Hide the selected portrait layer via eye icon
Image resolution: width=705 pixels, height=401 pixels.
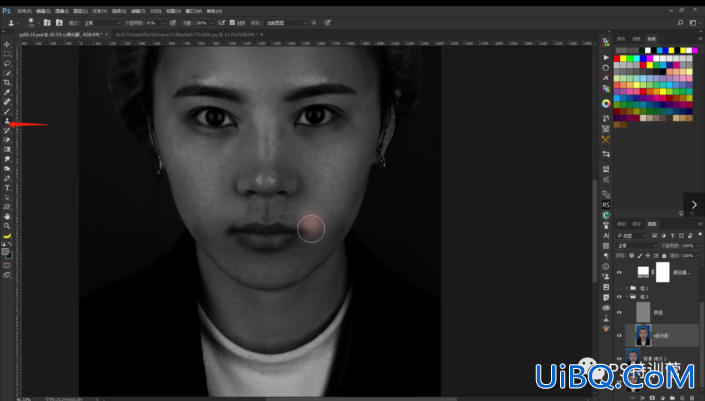(x=619, y=335)
